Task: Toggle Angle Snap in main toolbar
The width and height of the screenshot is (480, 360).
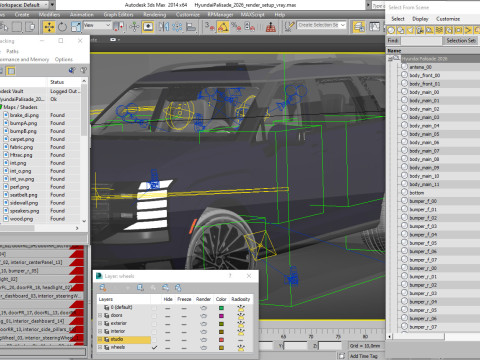Action: [223, 27]
